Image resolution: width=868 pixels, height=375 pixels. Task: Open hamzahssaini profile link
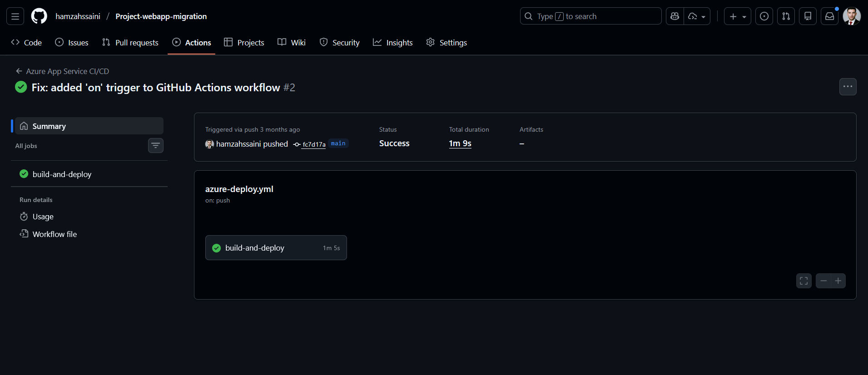pyautogui.click(x=78, y=16)
